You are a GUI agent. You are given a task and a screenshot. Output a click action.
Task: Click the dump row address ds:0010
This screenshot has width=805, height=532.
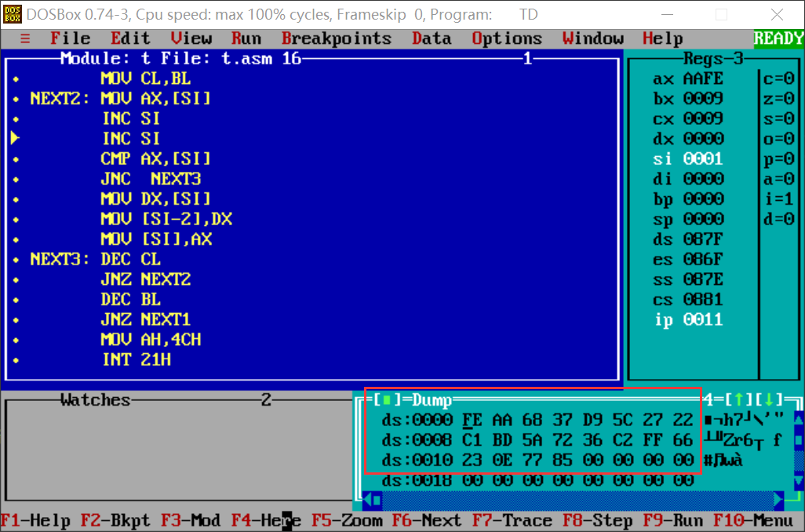pyautogui.click(x=417, y=460)
